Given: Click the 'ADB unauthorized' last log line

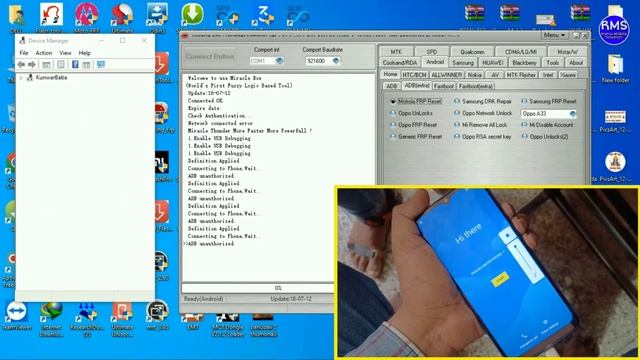Looking at the screenshot, I should pyautogui.click(x=211, y=244).
